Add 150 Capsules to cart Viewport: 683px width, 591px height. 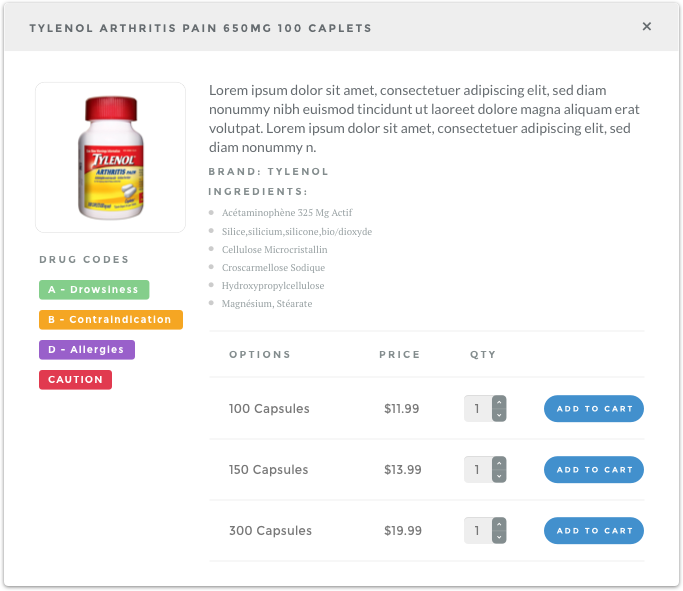tap(594, 470)
